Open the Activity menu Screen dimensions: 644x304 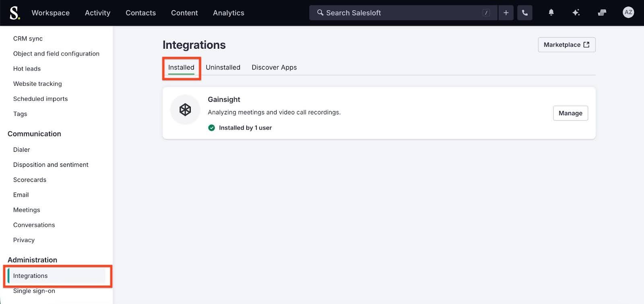coord(97,13)
